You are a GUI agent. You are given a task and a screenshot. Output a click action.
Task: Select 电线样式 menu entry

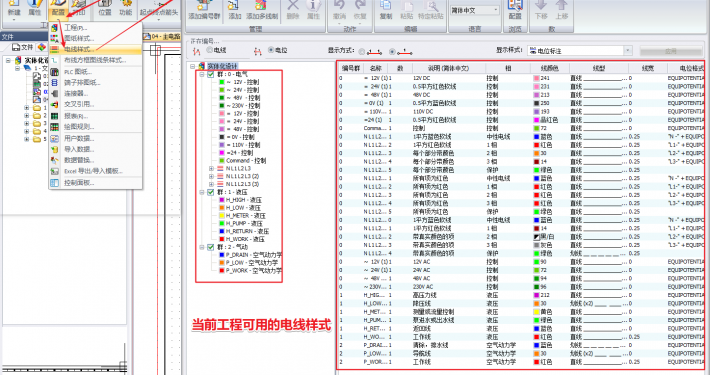(x=96, y=49)
